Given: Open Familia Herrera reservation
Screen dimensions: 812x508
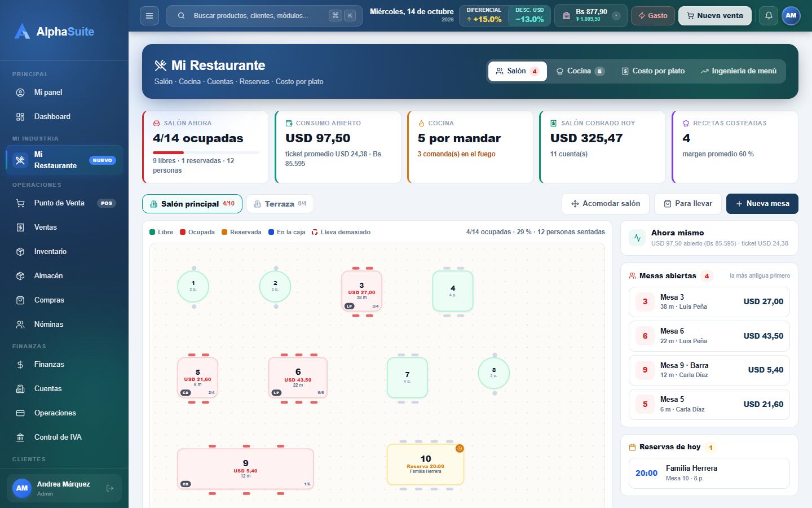Looking at the screenshot, I should [709, 473].
